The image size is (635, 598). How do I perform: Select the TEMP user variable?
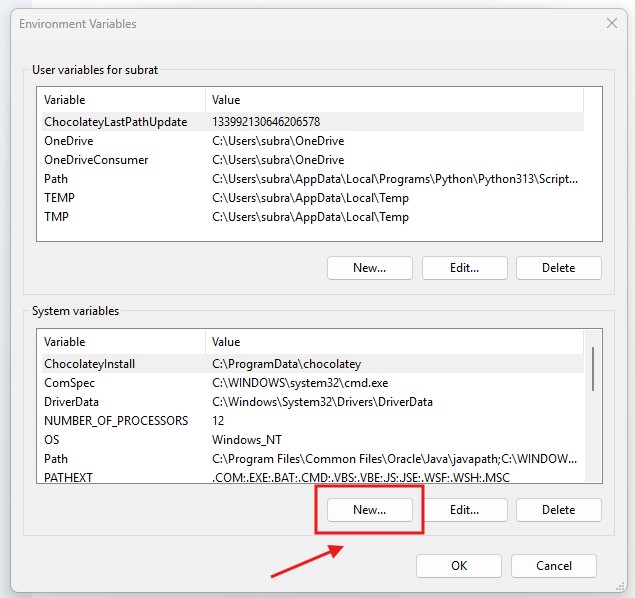59,198
